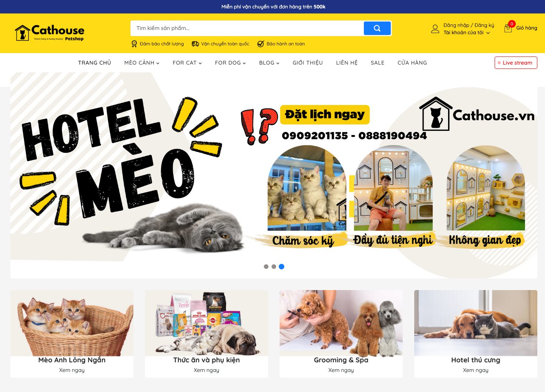Select the first carousel slide dot
This screenshot has width=545, height=392.
tap(266, 267)
